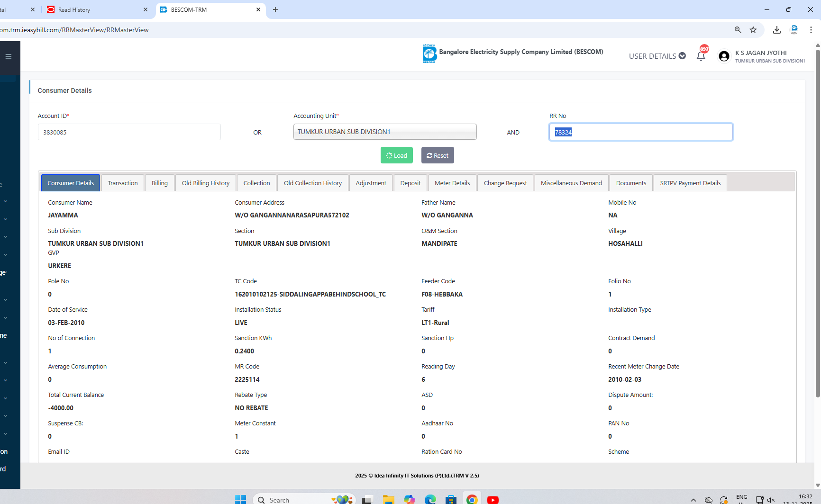The height and width of the screenshot is (504, 821).
Task: Click the muted volume tray icon
Action: pos(771,500)
